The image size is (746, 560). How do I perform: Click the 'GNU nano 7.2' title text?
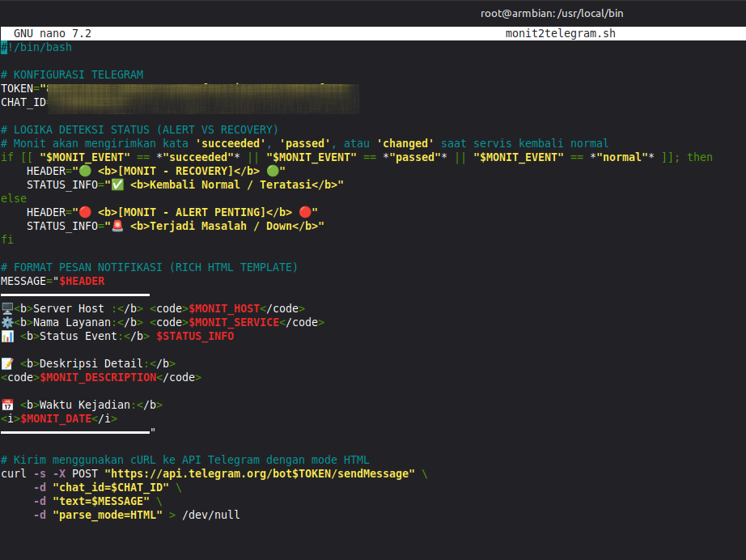tap(53, 33)
